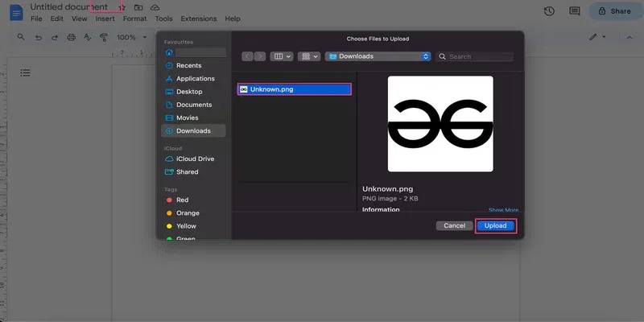The width and height of the screenshot is (644, 322).
Task: Open the grid grouping options dropdown
Action: (x=309, y=56)
